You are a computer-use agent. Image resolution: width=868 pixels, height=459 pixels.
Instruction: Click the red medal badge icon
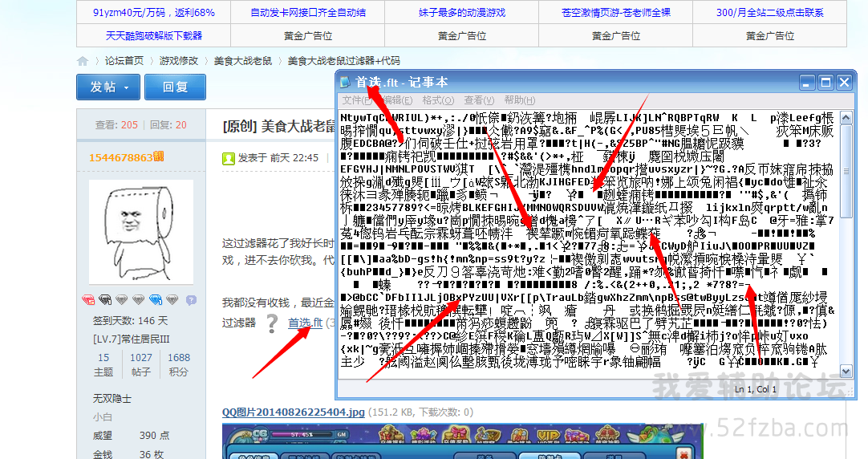[x=88, y=300]
